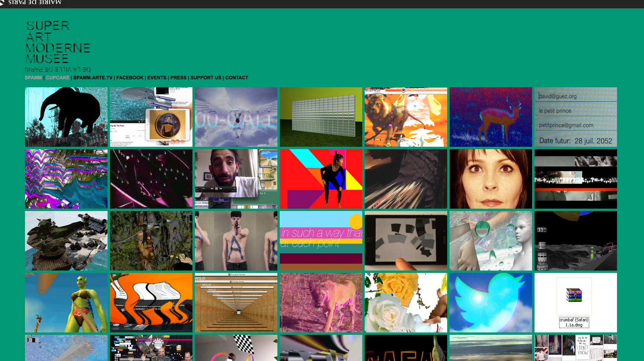Viewport: 644px width, 361px height.
Task: Open the phone with grey squares artwork
Action: [406, 241]
